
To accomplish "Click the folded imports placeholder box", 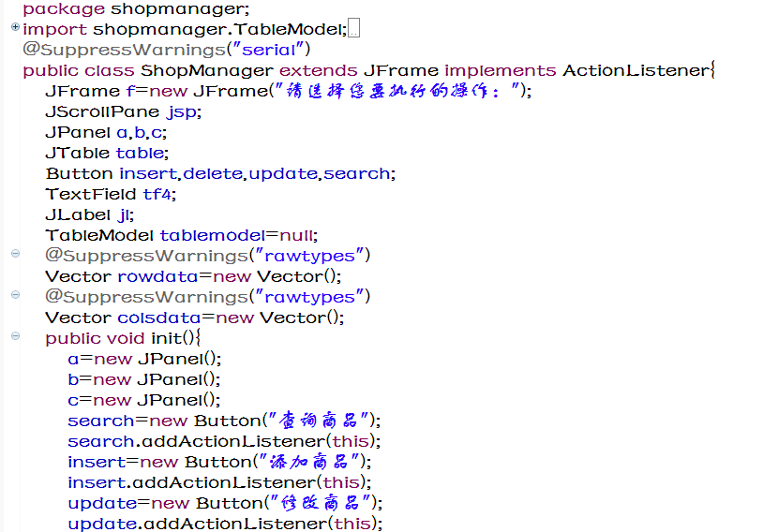I will (x=353, y=28).
